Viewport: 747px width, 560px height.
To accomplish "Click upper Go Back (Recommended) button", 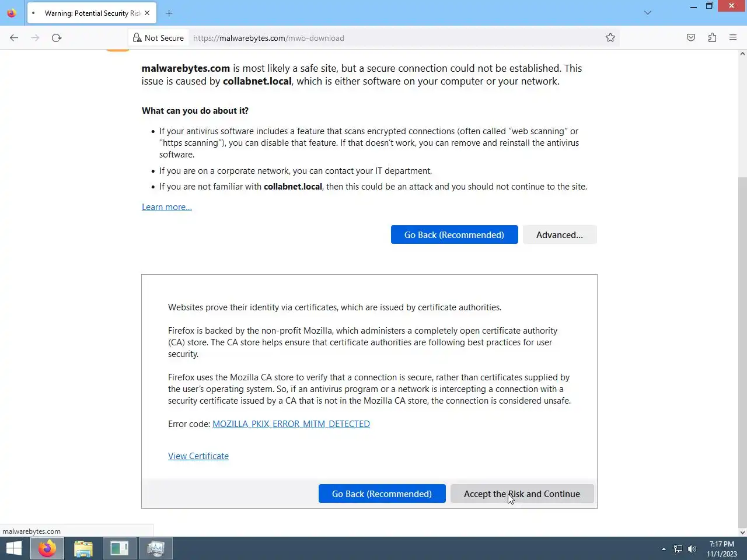I will [x=454, y=235].
